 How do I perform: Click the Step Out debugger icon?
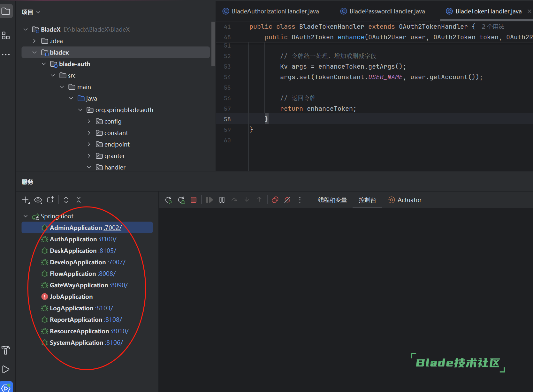[259, 200]
